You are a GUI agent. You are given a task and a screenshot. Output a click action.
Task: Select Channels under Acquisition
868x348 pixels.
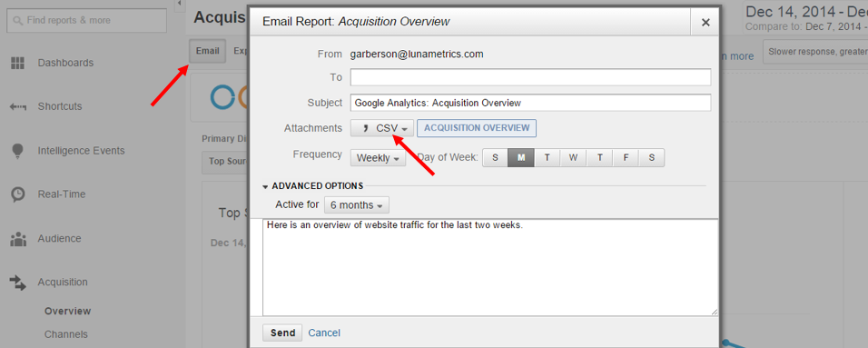pos(66,334)
